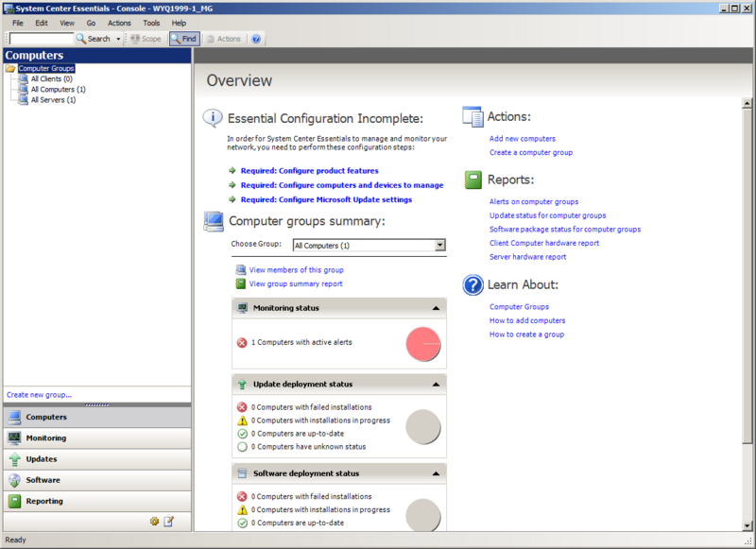The image size is (756, 549).
Task: Open the Reporting workspace icon
Action: 16,501
